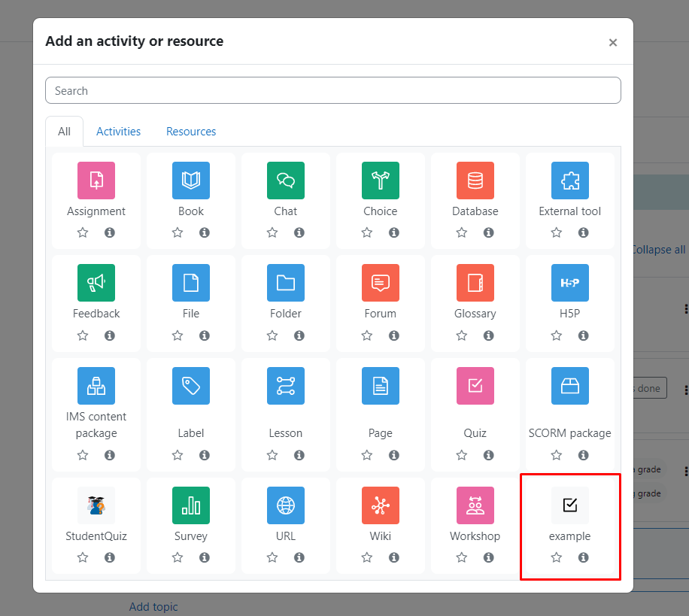View info for External tool
The width and height of the screenshot is (689, 616).
584,232
